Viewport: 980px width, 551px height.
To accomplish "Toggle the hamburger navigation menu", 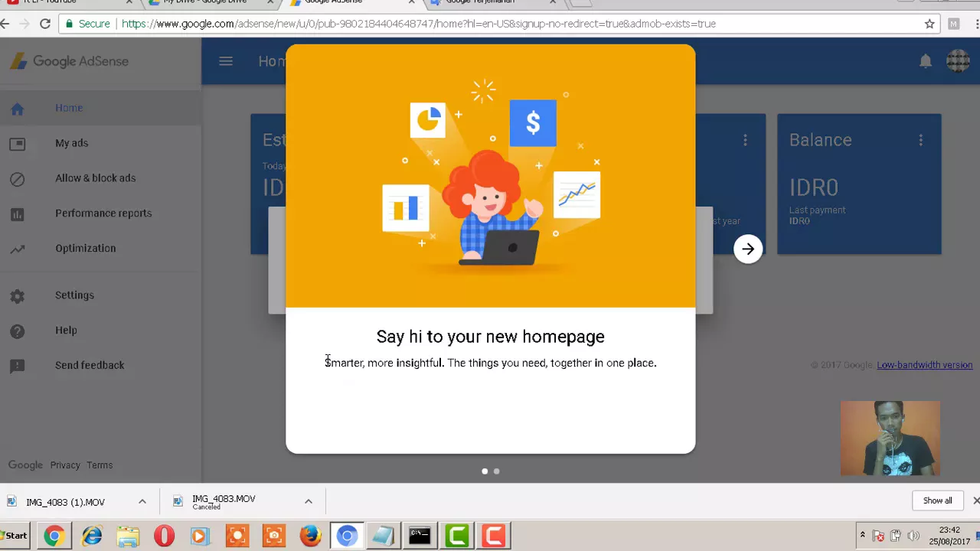I will (x=226, y=61).
